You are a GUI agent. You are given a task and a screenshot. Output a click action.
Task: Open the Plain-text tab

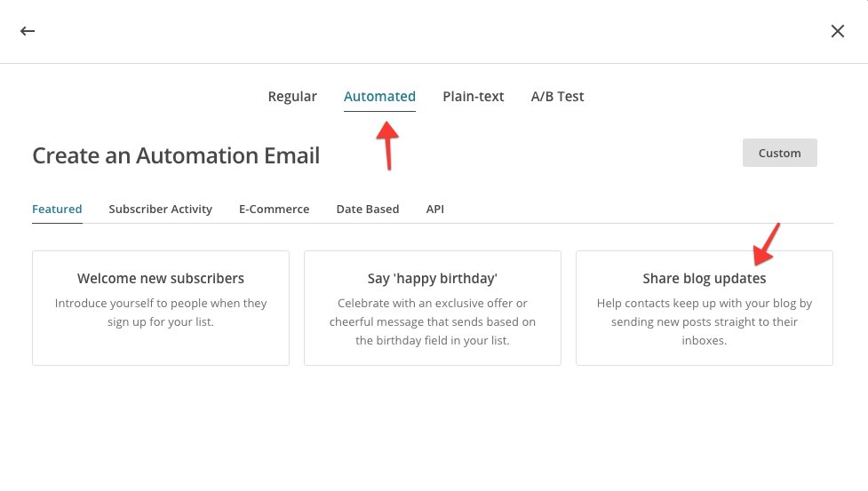click(474, 97)
